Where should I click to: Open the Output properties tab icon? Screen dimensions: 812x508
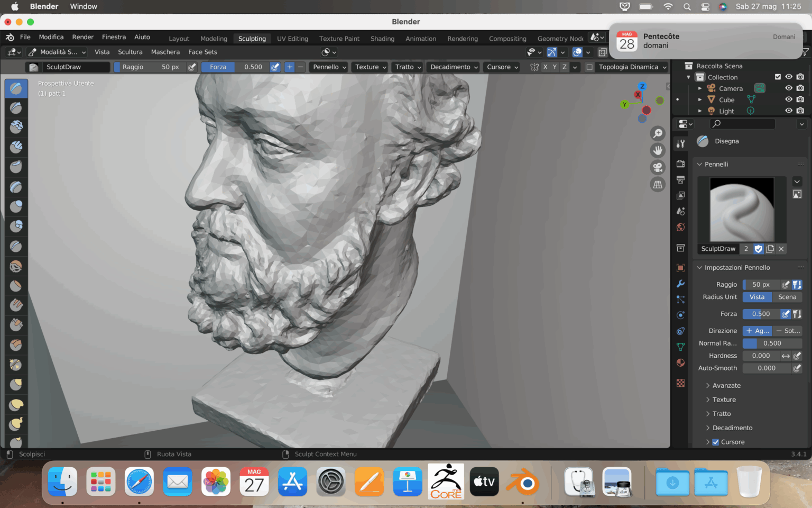680,180
